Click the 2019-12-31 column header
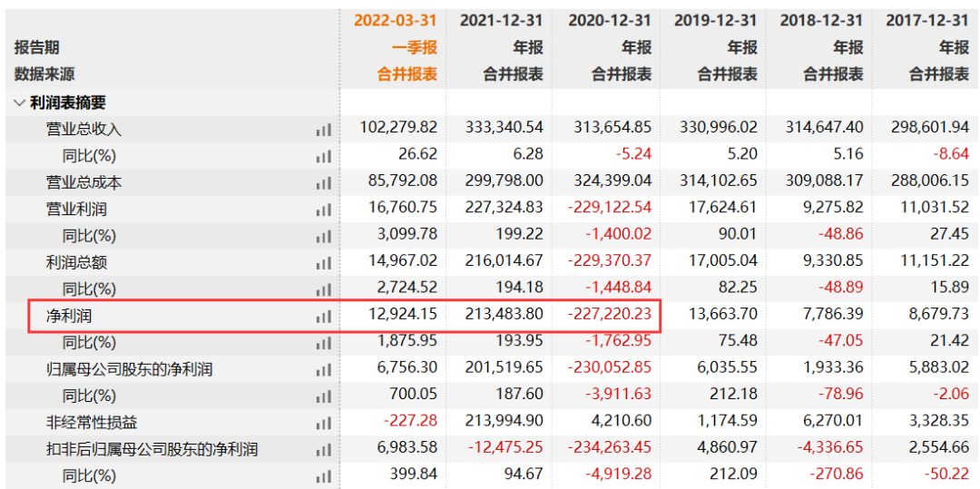 pyautogui.click(x=715, y=20)
